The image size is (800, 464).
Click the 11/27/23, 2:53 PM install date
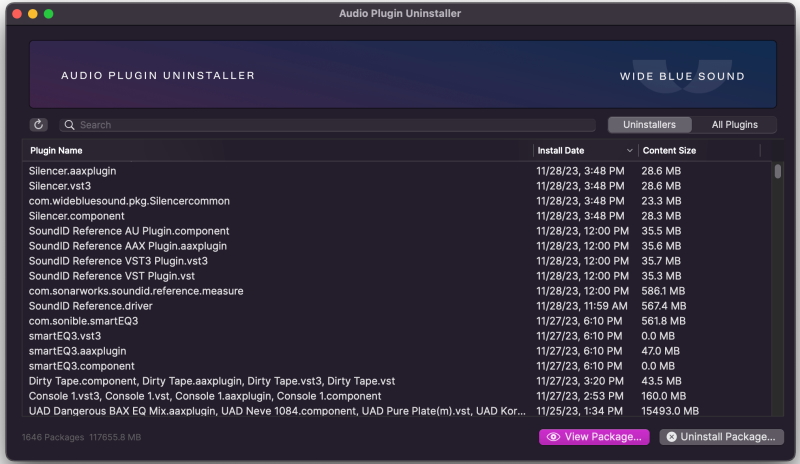click(x=580, y=396)
